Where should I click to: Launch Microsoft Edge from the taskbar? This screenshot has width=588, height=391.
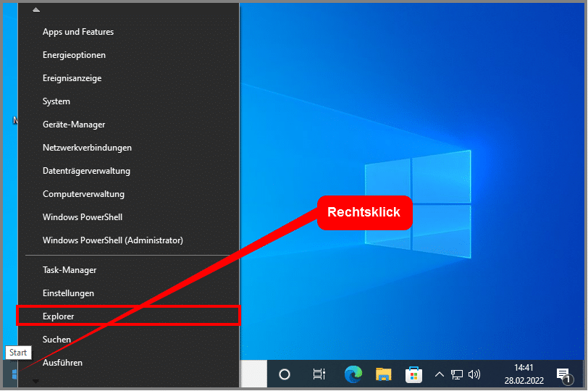coord(353,374)
